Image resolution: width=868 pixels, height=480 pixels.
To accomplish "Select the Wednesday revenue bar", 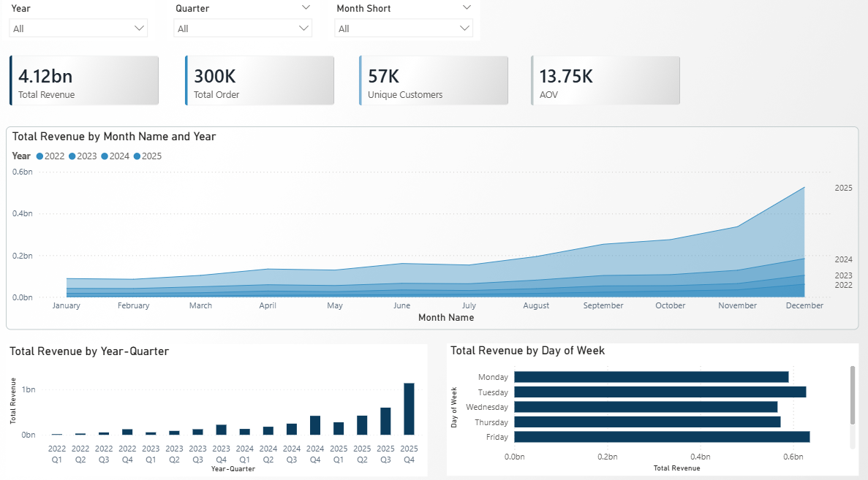I will click(646, 407).
